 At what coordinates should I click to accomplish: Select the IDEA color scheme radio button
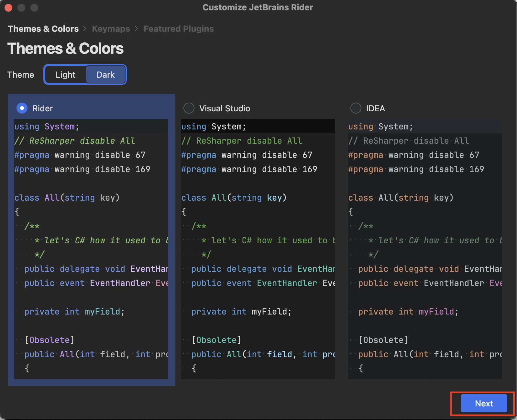[356, 108]
